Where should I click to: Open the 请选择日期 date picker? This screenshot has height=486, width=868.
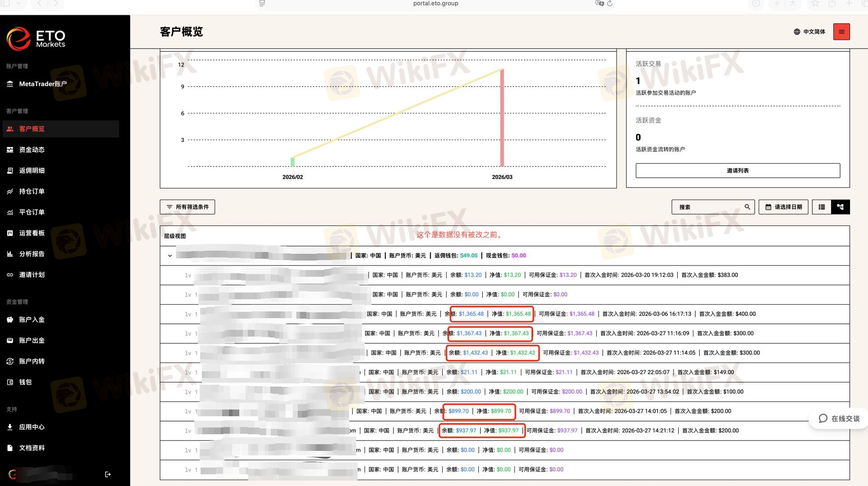[x=783, y=207]
